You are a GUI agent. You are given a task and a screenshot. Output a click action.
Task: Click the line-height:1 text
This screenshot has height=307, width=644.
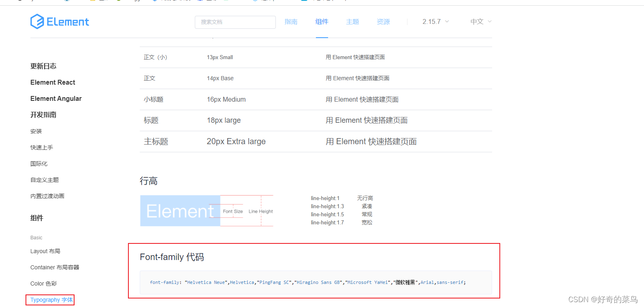325,198
